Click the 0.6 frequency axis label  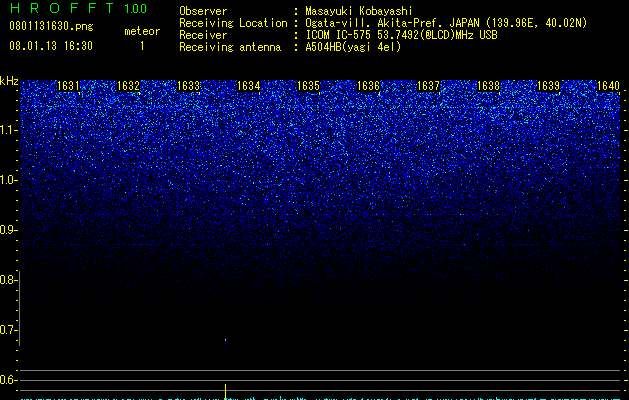[8, 380]
